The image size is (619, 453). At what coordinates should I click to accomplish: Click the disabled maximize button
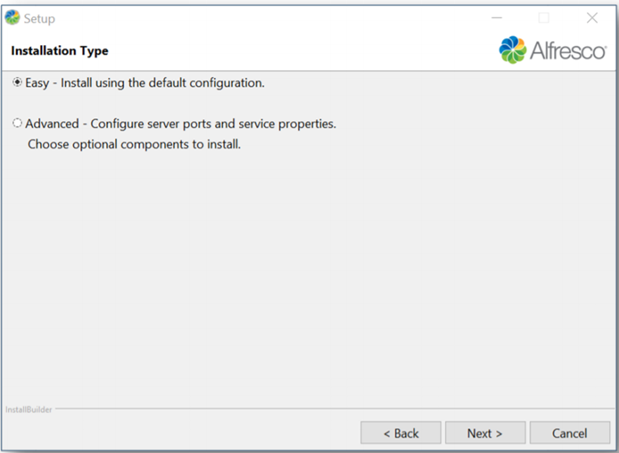click(x=544, y=18)
